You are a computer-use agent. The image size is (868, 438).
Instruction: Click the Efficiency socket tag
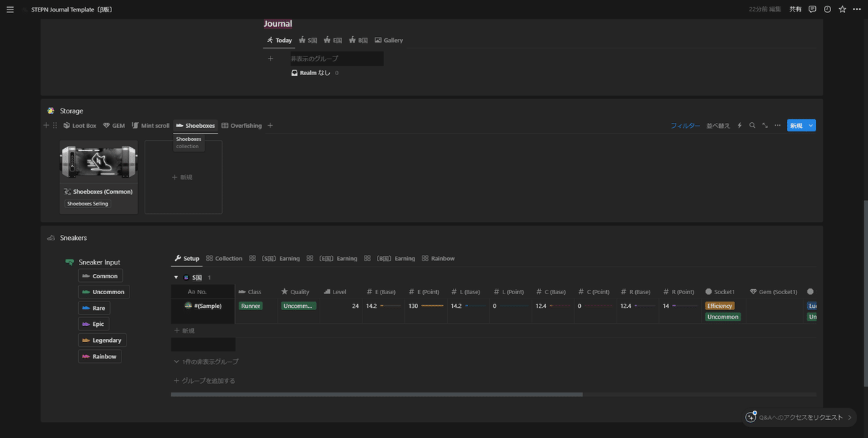(x=720, y=306)
